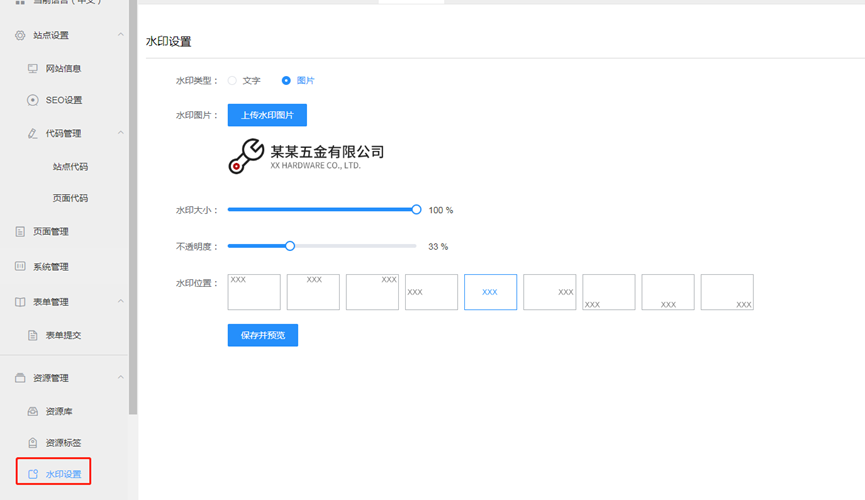The width and height of the screenshot is (865, 500).
Task: Click the 系统管理 icon in sidebar
Action: [x=20, y=267]
